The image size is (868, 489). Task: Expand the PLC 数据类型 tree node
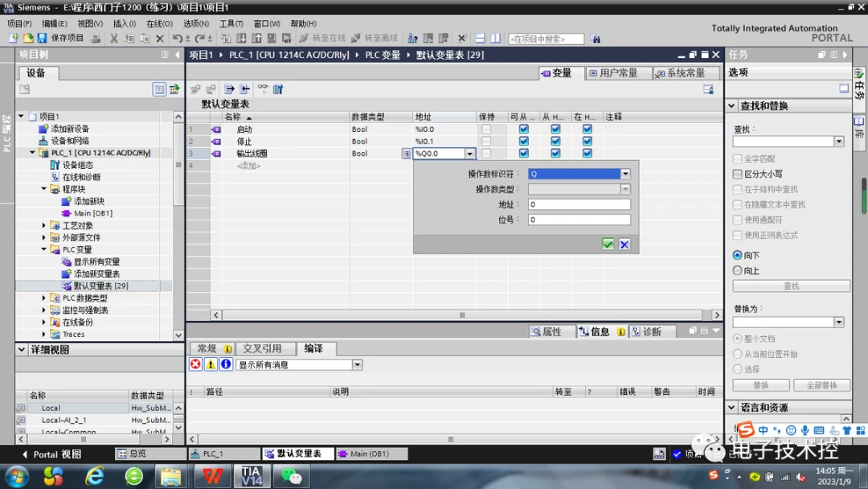coord(43,298)
